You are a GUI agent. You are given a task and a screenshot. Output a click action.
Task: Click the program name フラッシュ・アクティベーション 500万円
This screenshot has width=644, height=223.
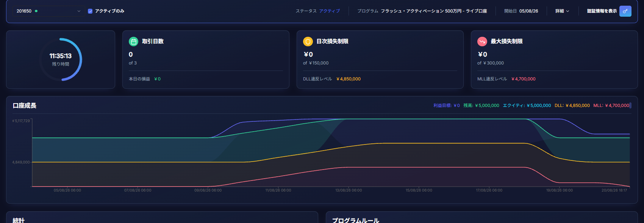click(x=434, y=11)
